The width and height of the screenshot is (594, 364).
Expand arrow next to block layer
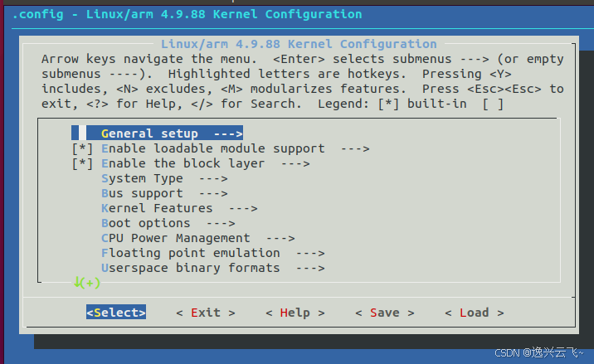point(295,163)
